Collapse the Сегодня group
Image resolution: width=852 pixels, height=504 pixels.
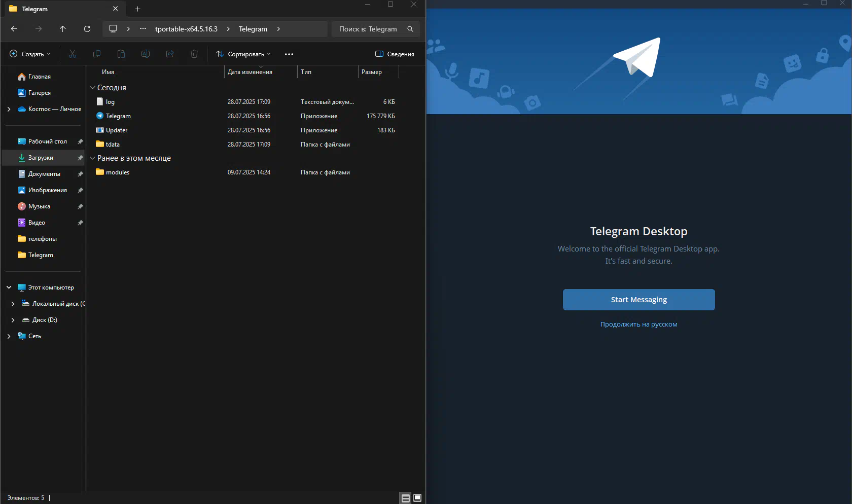(93, 88)
